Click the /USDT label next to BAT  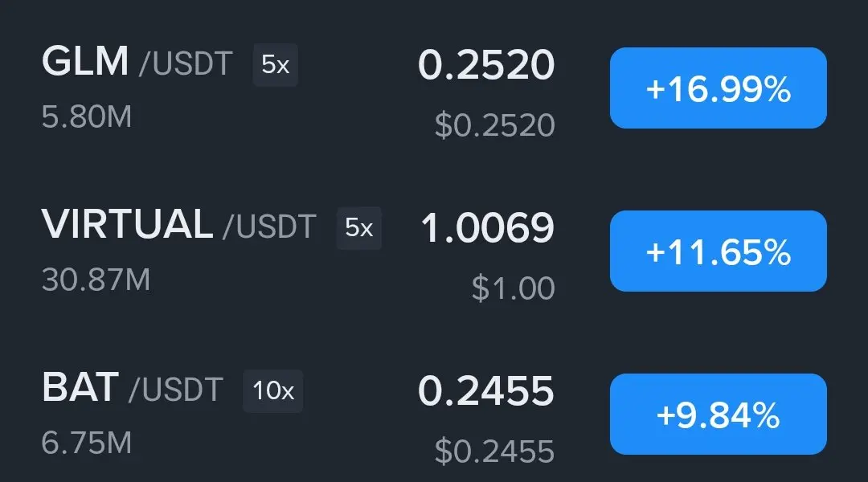176,390
